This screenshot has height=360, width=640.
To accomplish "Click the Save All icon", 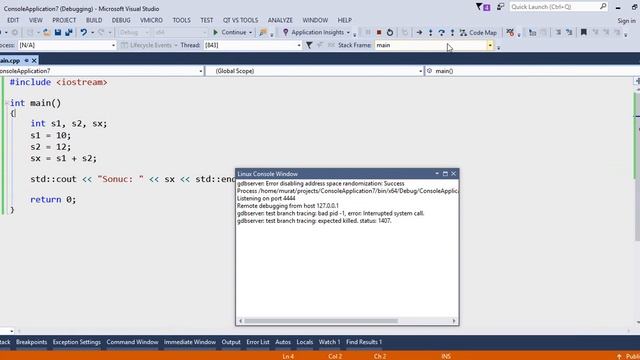I will pos(69,32).
